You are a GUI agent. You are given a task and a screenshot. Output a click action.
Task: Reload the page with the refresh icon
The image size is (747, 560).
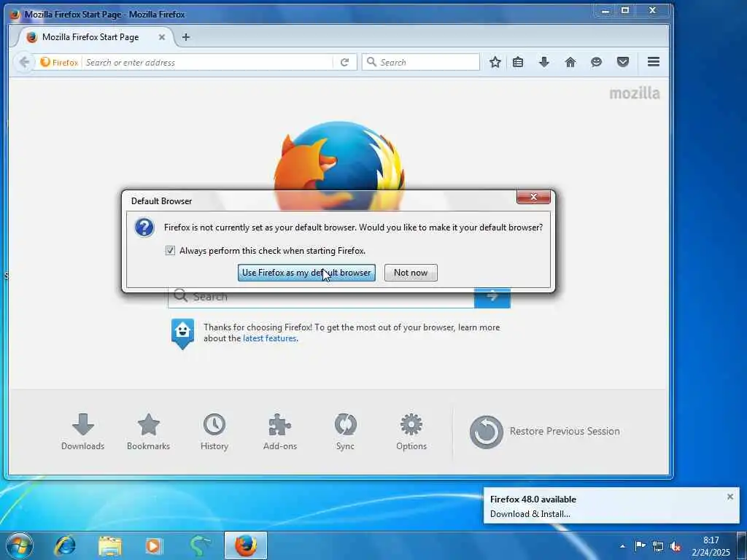pyautogui.click(x=344, y=63)
